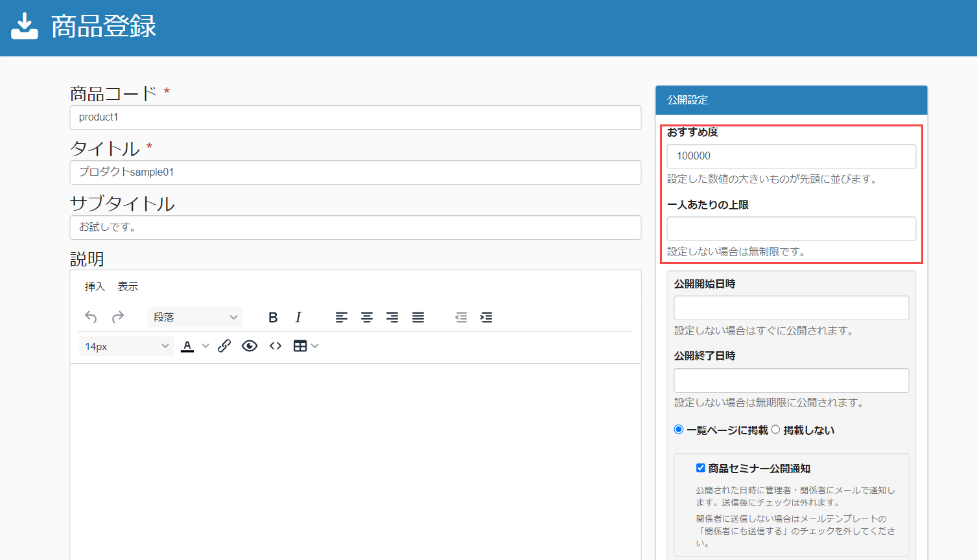Uncheck the 商品セミナー公開通知 checkbox

pos(701,468)
